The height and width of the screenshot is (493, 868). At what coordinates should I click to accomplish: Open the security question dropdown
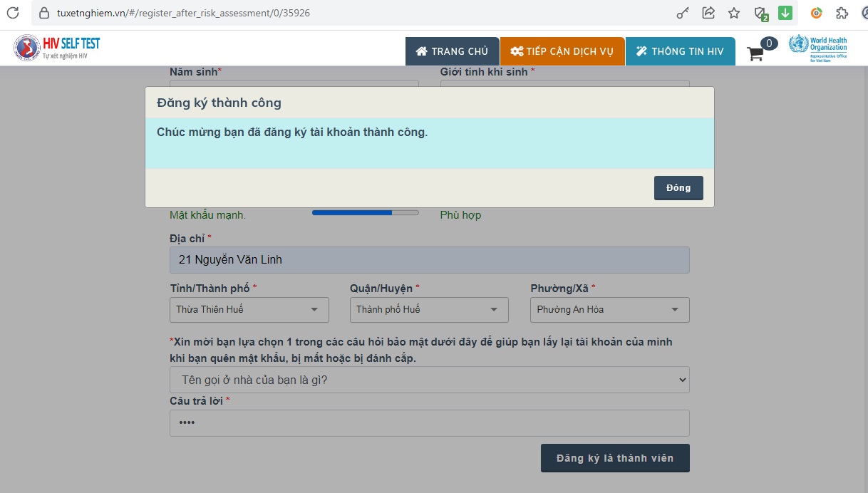tap(429, 380)
